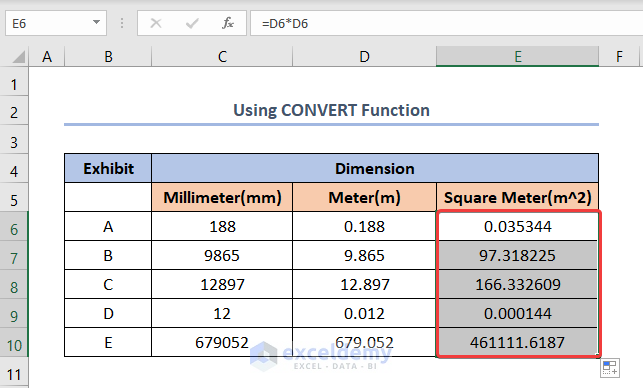Click cell with value 461111.6187

pyautogui.click(x=518, y=342)
